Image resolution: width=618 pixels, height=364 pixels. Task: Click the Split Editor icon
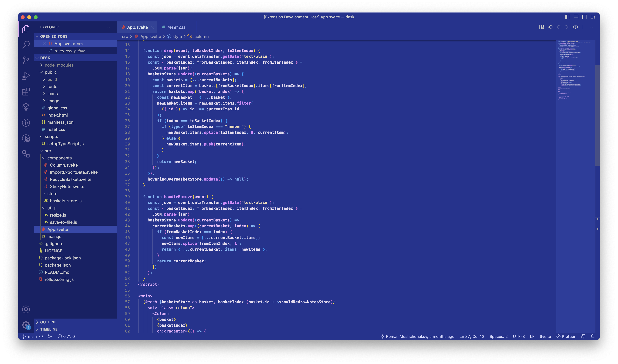click(x=584, y=27)
